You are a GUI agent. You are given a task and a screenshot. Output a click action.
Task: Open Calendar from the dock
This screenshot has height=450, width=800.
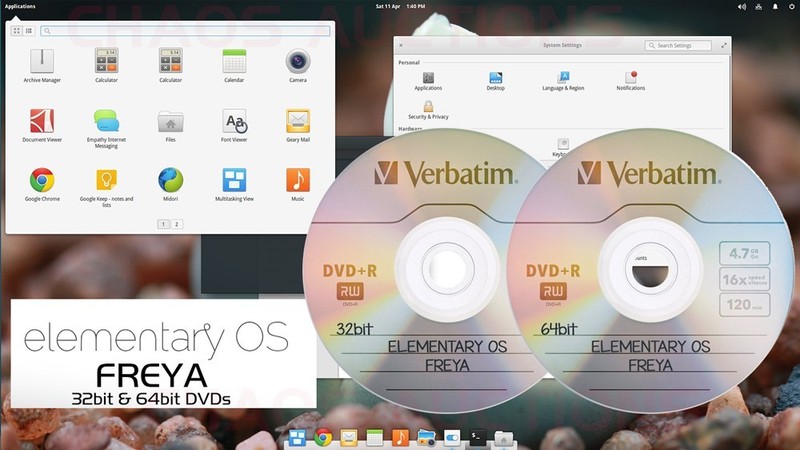point(374,438)
